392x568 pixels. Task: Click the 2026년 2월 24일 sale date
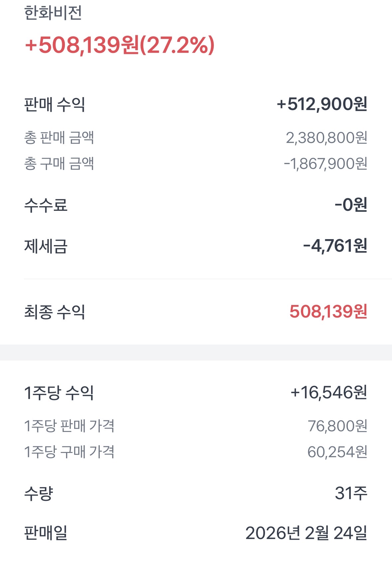point(306,533)
